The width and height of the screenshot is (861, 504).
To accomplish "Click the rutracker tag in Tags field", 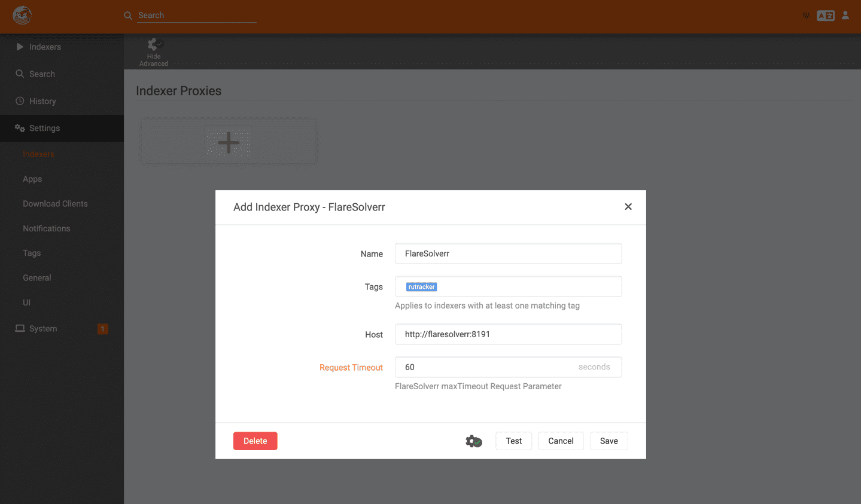I will point(422,287).
